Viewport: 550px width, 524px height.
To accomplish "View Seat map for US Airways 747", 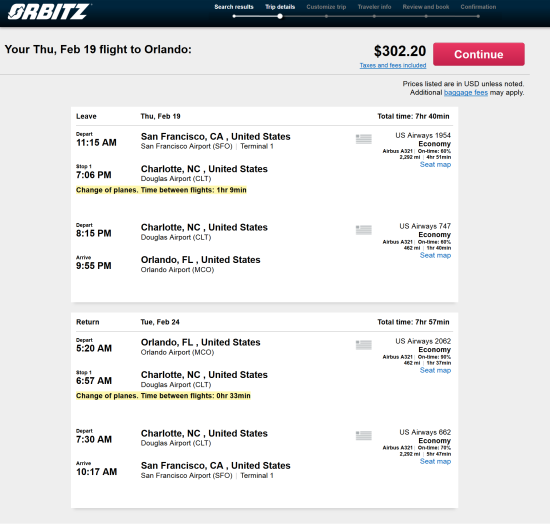I will (435, 255).
